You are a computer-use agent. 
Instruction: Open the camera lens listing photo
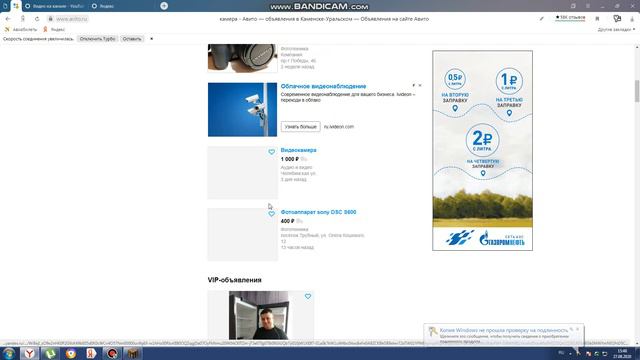coord(242,58)
